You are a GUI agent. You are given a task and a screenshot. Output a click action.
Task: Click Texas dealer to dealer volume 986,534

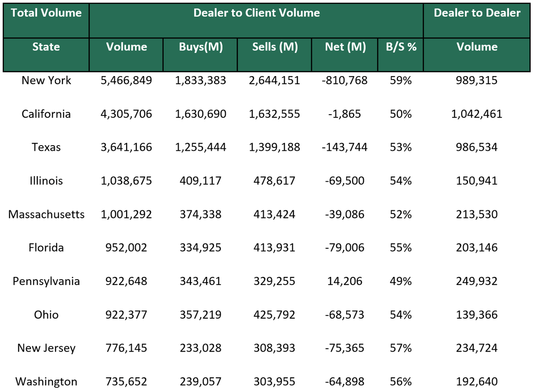pos(476,147)
